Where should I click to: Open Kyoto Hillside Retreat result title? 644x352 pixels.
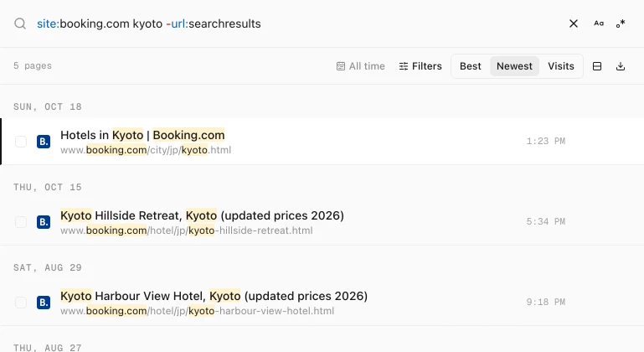pos(202,215)
